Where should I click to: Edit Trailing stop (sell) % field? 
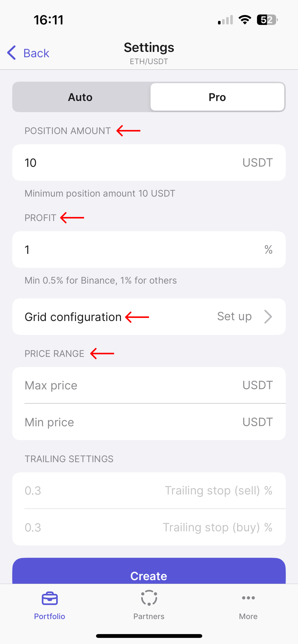(x=127, y=491)
